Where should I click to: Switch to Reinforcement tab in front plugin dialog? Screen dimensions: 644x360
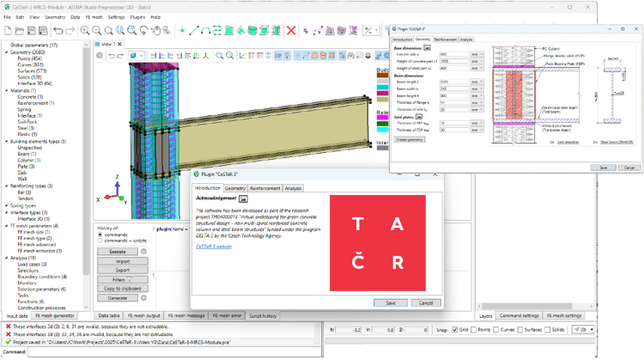pyautogui.click(x=265, y=187)
